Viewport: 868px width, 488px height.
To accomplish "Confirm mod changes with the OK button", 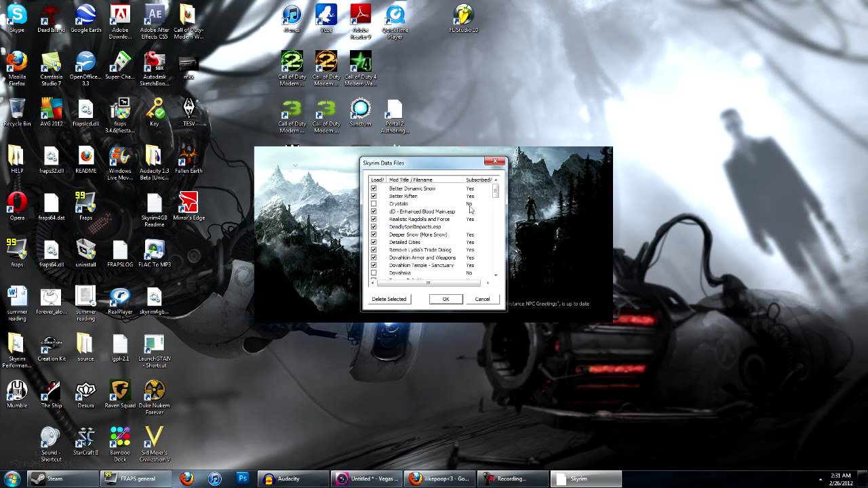I will (446, 299).
